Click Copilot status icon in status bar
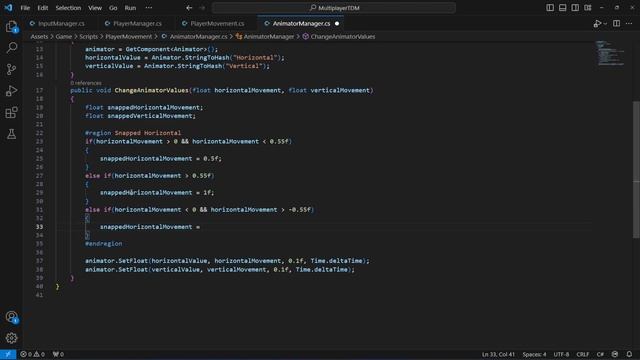Image resolution: width=640 pixels, height=360 pixels. coord(615,354)
